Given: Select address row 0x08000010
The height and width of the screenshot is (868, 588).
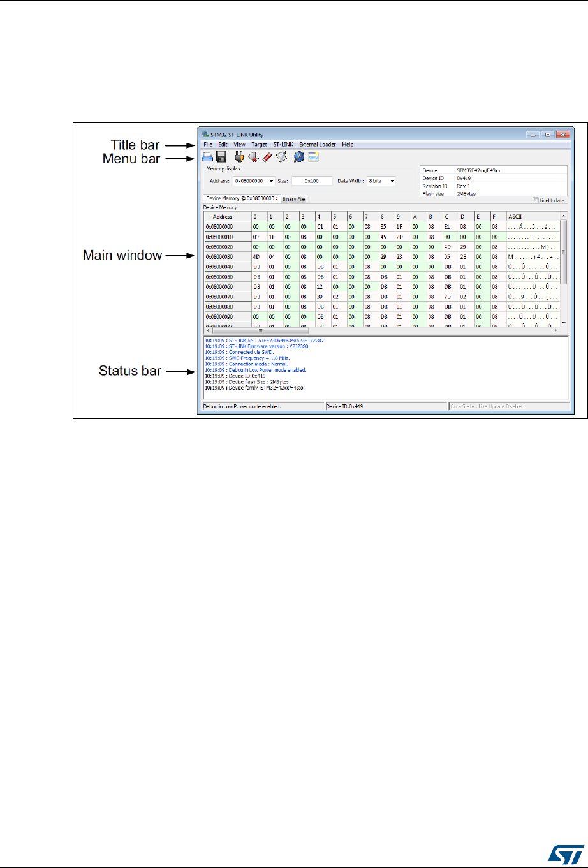Looking at the screenshot, I should (227, 236).
